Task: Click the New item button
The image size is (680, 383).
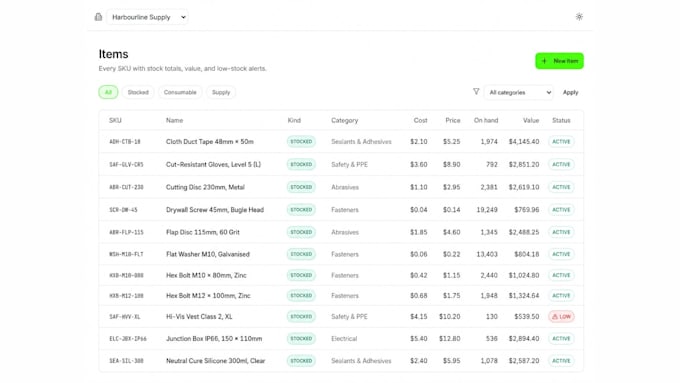Action: (x=559, y=61)
